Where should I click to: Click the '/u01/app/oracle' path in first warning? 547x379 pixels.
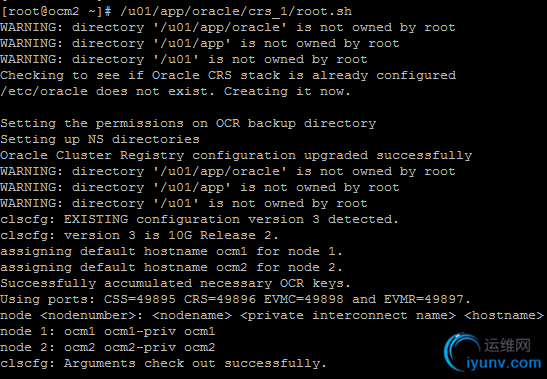[220, 28]
